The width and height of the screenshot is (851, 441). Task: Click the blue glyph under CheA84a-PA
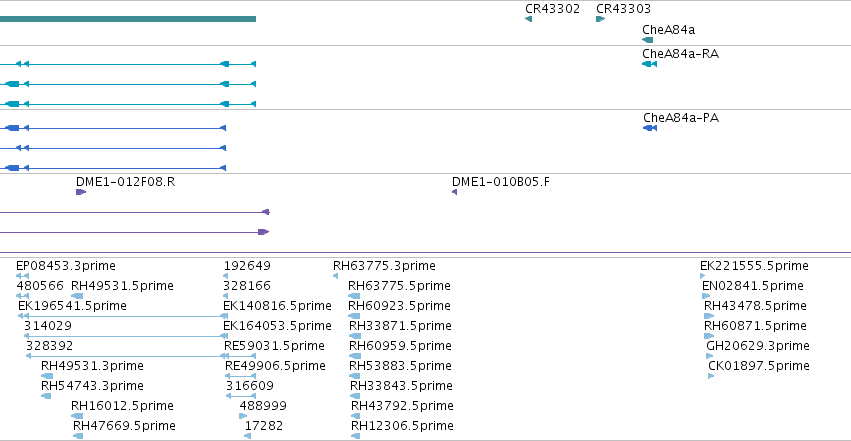650,128
